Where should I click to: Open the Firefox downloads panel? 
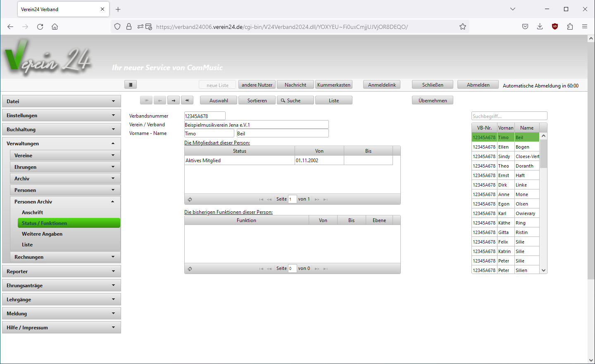540,27
